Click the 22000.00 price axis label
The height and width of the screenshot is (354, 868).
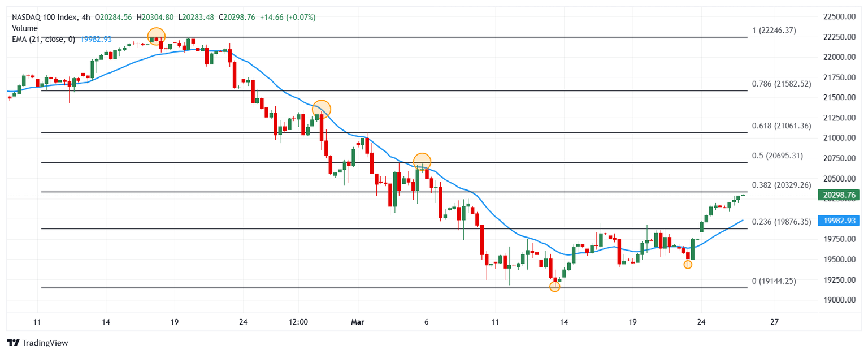tap(840, 58)
